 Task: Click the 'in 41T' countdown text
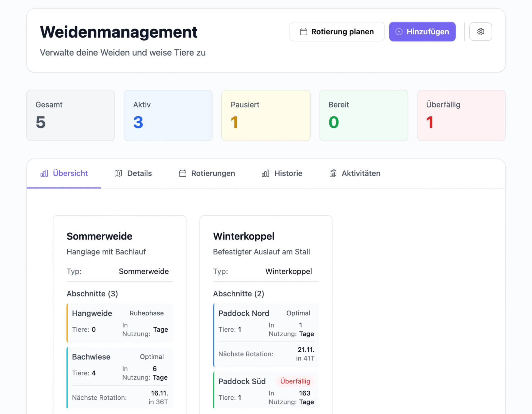click(x=305, y=358)
